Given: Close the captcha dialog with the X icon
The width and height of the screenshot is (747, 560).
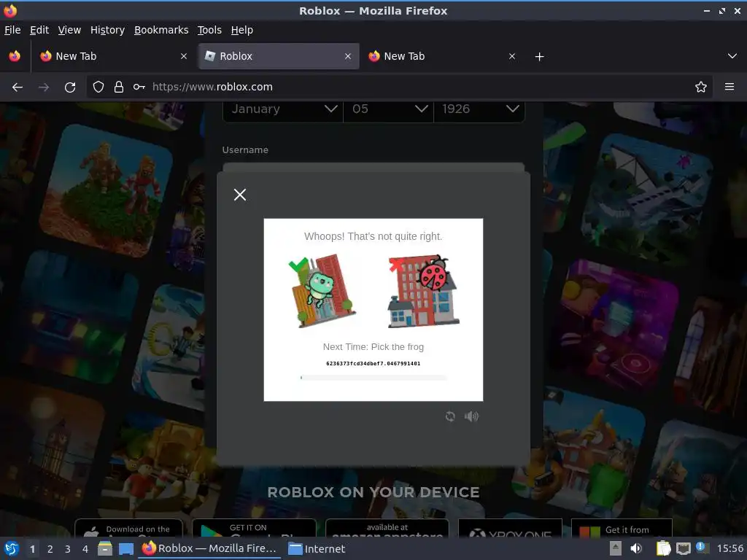Looking at the screenshot, I should click(x=240, y=194).
